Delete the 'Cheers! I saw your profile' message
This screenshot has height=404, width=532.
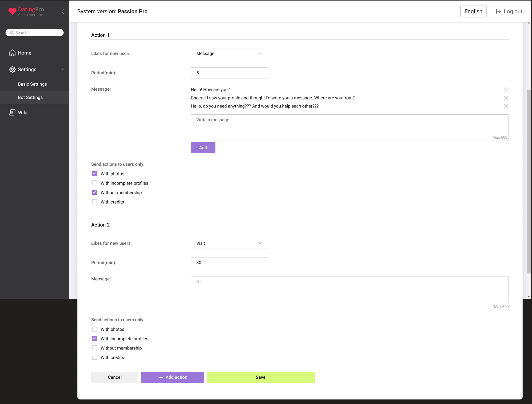pyautogui.click(x=506, y=98)
